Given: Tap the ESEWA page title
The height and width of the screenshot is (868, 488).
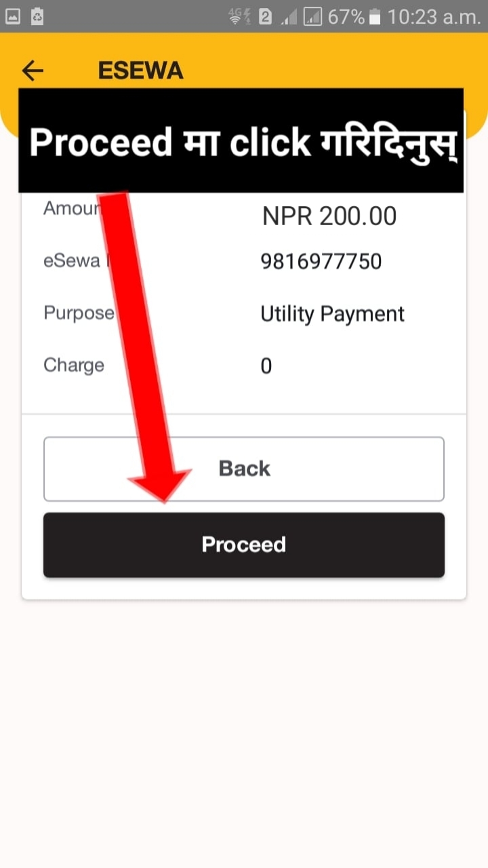Looking at the screenshot, I should [140, 71].
